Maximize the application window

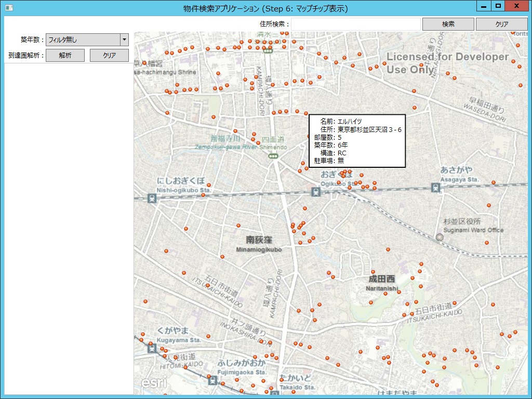(498, 6)
